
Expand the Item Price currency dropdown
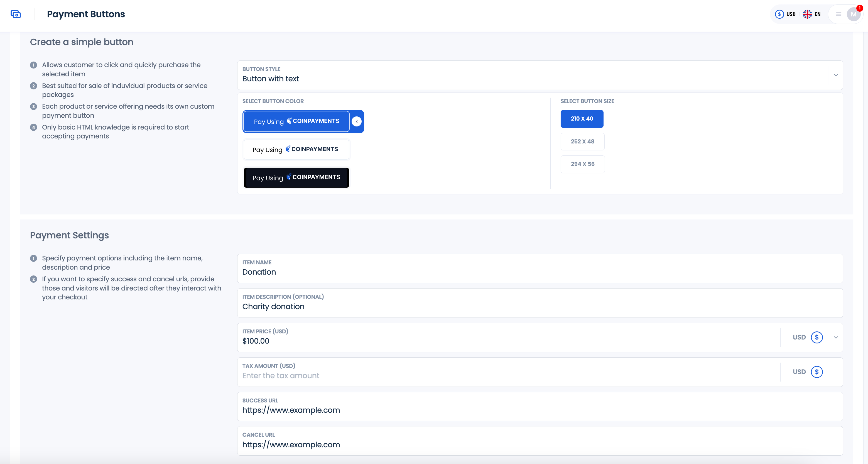[x=835, y=337]
